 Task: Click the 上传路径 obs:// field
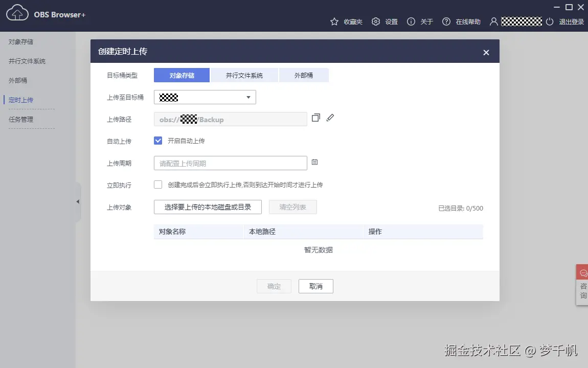pyautogui.click(x=231, y=119)
